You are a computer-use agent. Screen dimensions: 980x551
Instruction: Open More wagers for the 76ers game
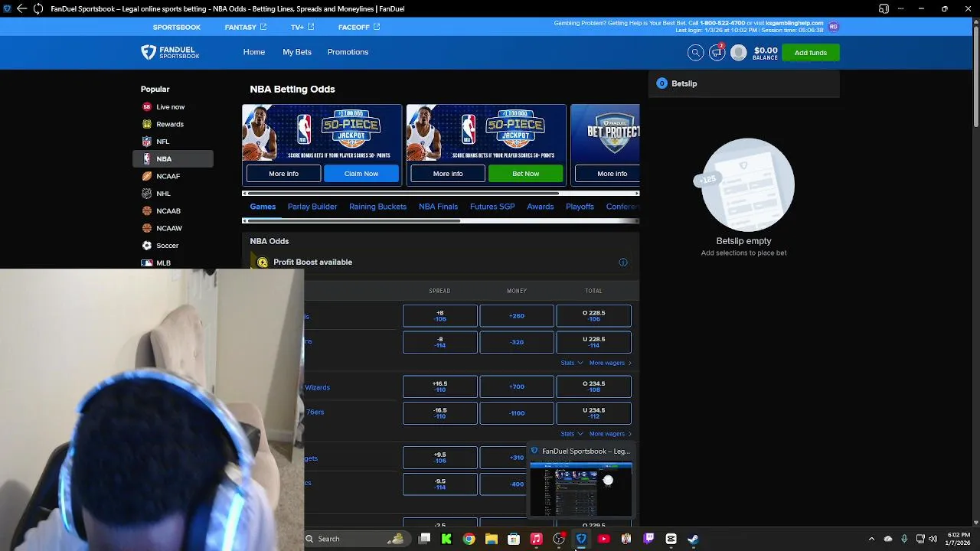610,434
